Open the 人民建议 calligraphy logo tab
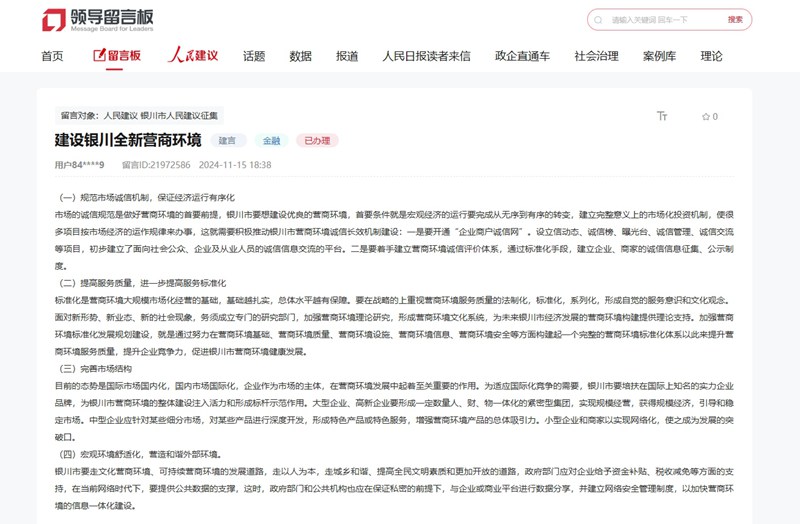This screenshot has height=524, width=800. (192, 56)
